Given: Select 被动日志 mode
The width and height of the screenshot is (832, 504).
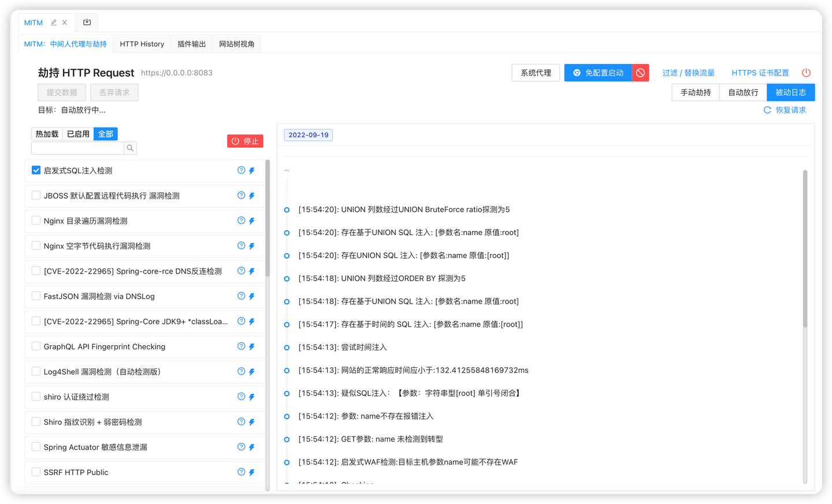Looking at the screenshot, I should 790,92.
